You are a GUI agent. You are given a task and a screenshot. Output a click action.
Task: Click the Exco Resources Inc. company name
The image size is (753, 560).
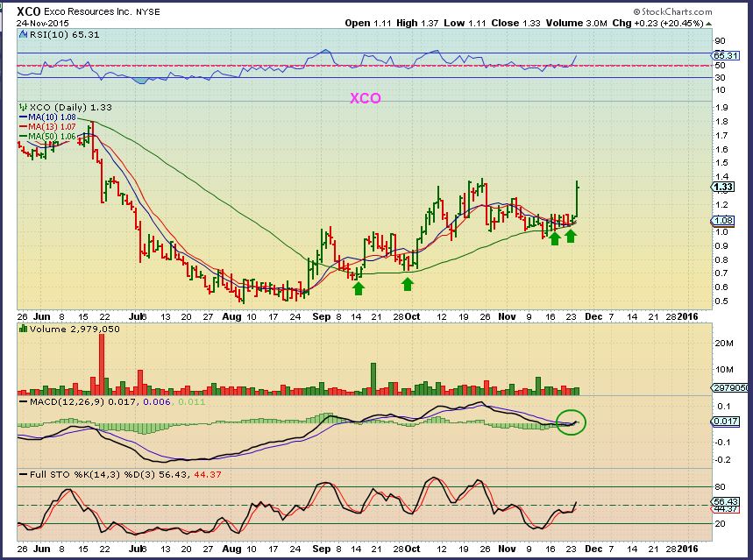(88, 12)
